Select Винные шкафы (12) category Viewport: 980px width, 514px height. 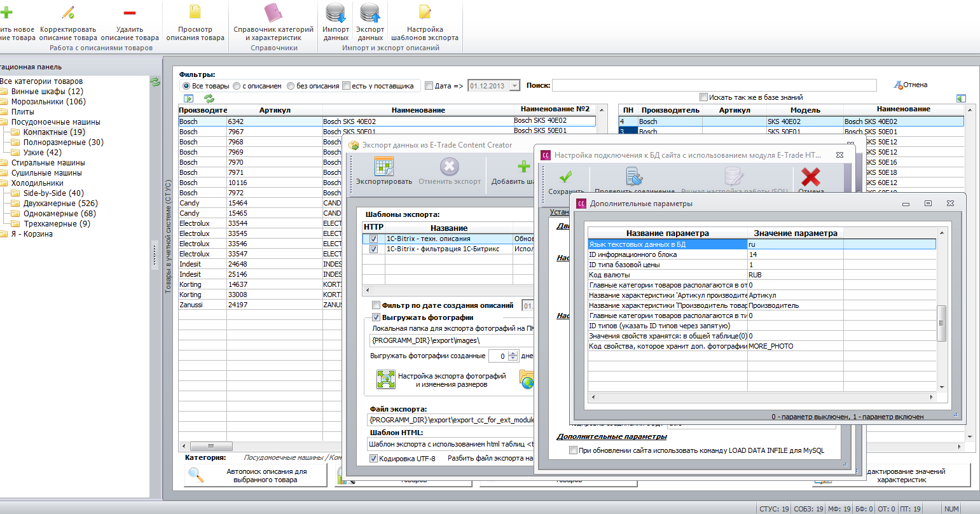47,92
